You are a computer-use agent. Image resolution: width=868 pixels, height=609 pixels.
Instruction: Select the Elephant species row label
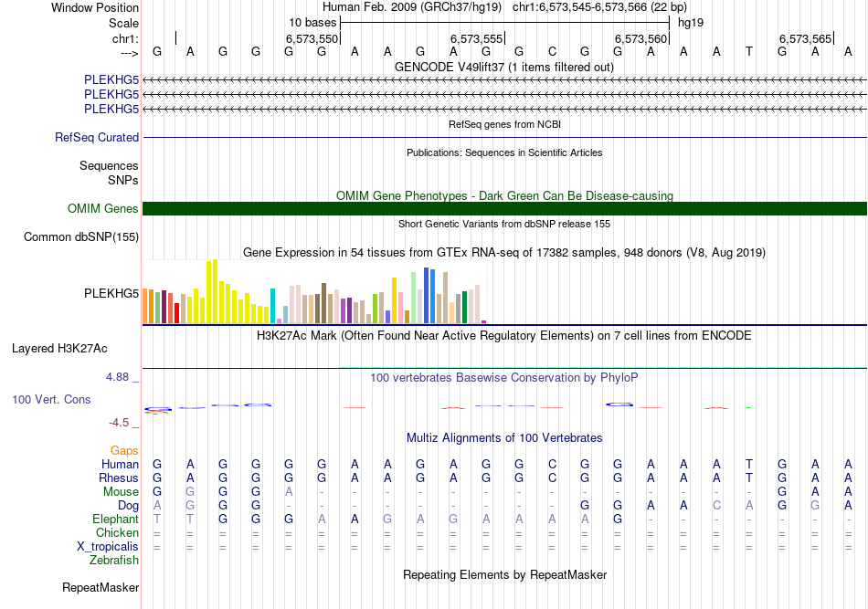click(x=115, y=519)
